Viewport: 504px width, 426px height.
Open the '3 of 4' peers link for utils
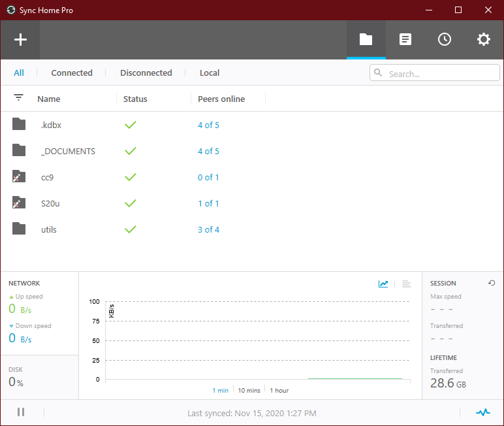click(x=209, y=229)
